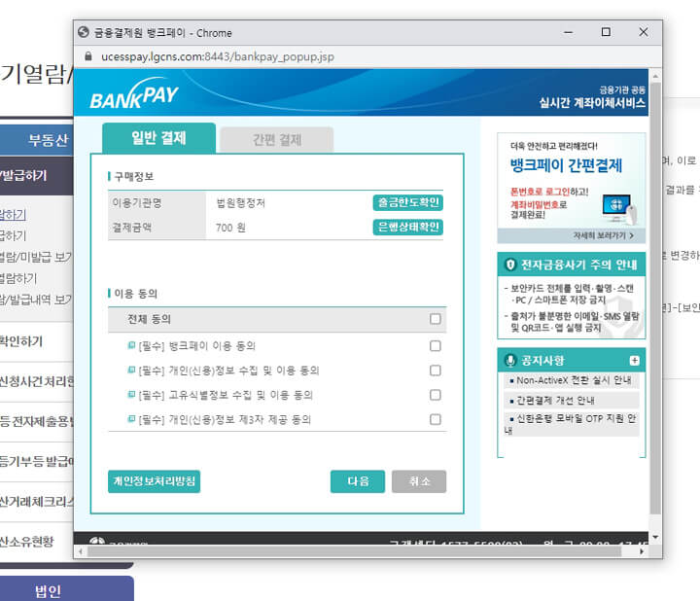Click 신청사건처리현황 item in background sidebar
Viewport: 700px width, 601px height.
(x=37, y=381)
